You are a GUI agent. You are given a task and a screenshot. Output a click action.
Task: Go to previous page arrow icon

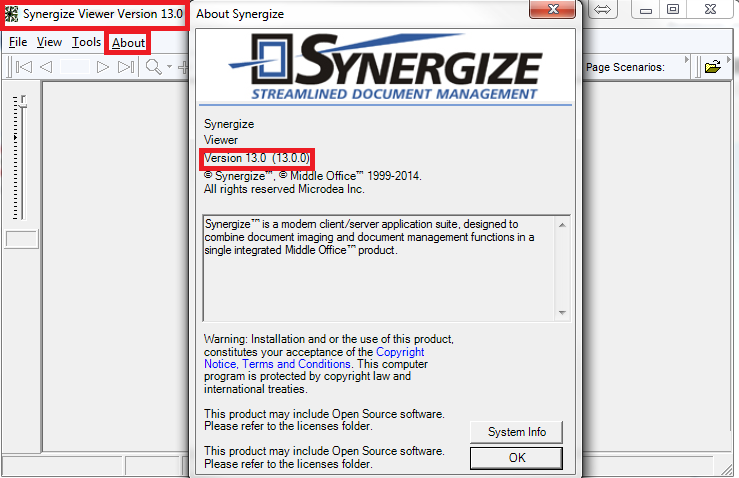(46, 67)
